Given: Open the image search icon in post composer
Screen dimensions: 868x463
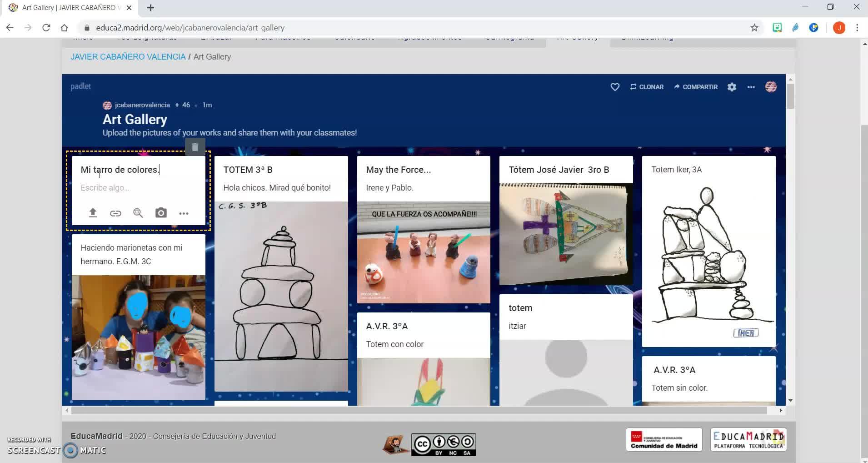Looking at the screenshot, I should [x=138, y=213].
